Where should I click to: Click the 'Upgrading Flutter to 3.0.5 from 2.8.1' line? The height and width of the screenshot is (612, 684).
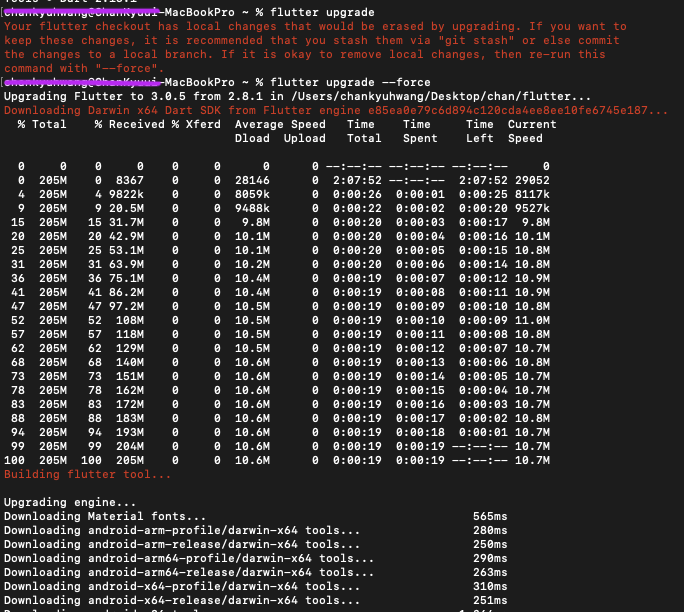click(297, 96)
